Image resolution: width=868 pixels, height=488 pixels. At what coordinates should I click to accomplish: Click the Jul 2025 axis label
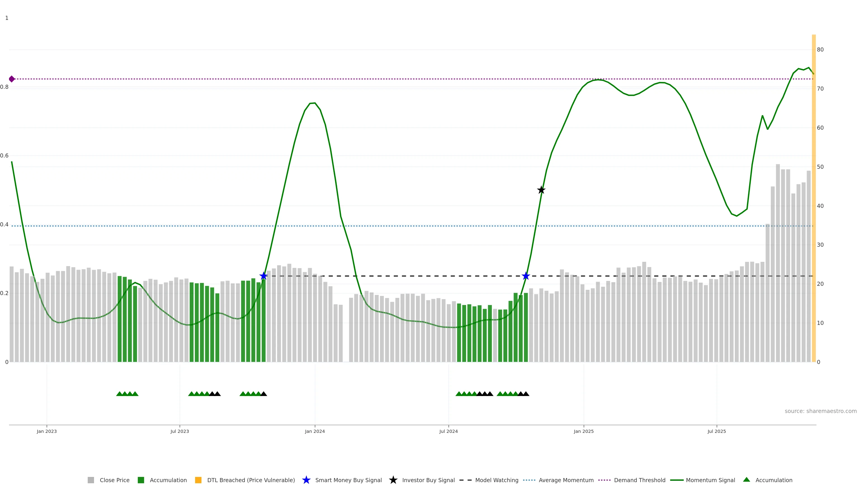pyautogui.click(x=716, y=431)
